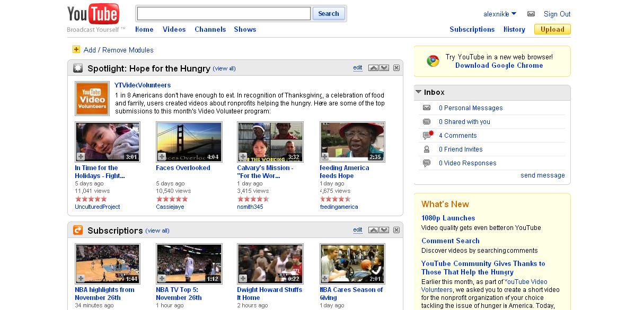Add 'Feeding America Feeds Hope' to queue
644x310 pixels.
(x=325, y=157)
